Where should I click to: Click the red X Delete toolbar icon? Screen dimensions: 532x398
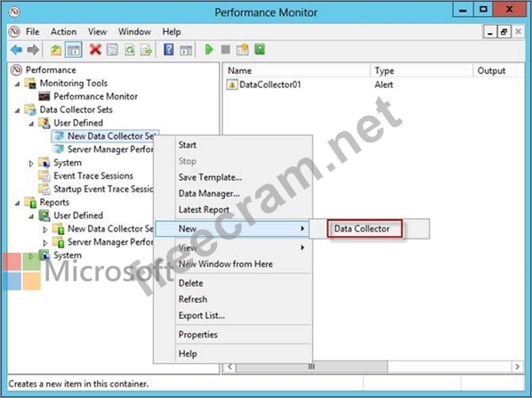click(x=95, y=50)
